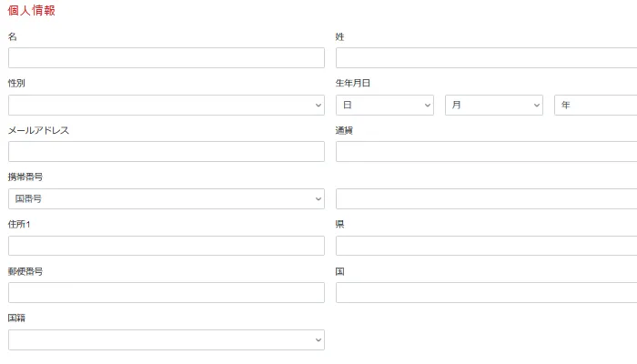Screen dimensions: 637x364
Task: Click the 通貨 currency field
Action: (486, 152)
